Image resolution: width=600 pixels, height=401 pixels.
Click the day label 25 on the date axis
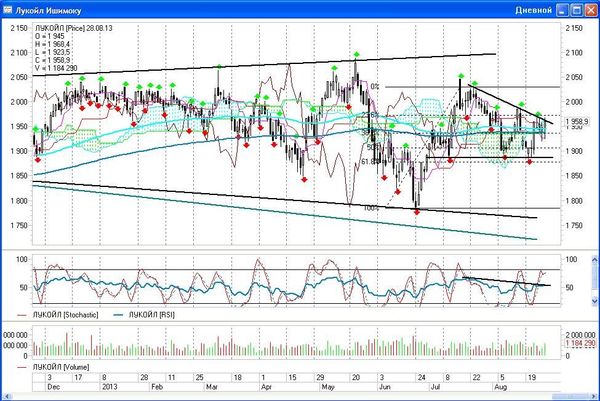[199, 377]
